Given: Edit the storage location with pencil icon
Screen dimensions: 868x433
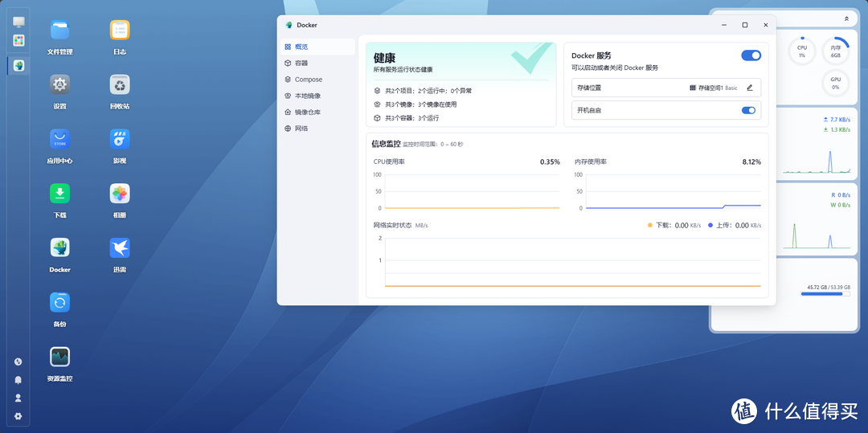Looking at the screenshot, I should pos(750,88).
